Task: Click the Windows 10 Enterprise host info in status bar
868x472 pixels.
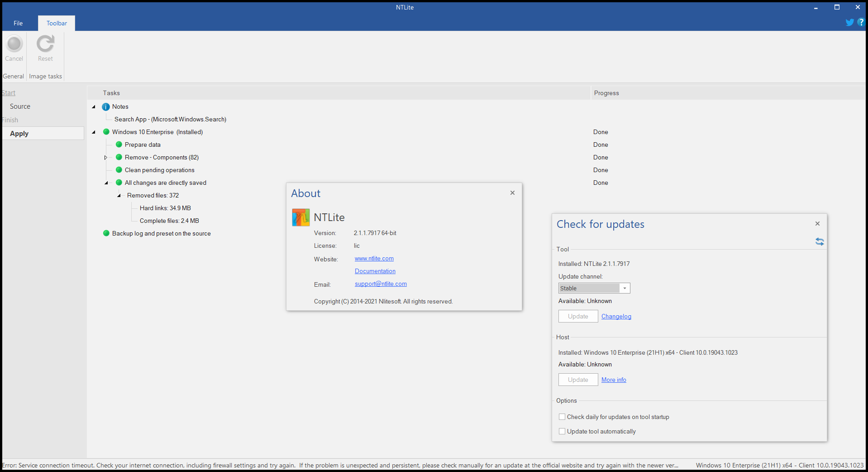Action: click(x=780, y=465)
